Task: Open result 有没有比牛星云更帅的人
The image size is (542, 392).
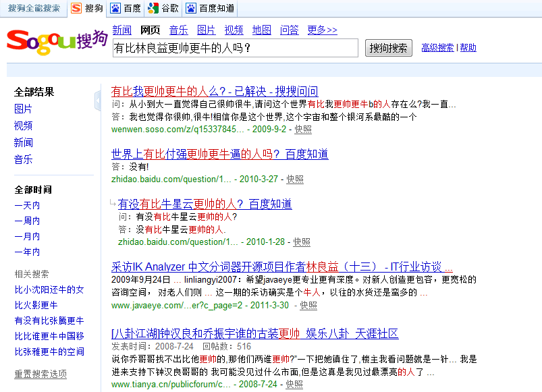Action: coord(205,204)
